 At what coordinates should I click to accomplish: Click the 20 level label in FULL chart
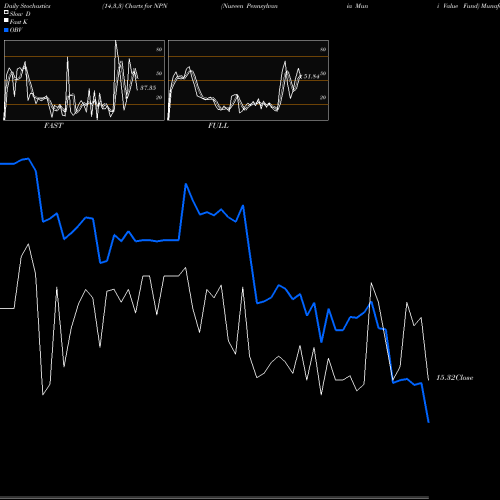coord(323,97)
